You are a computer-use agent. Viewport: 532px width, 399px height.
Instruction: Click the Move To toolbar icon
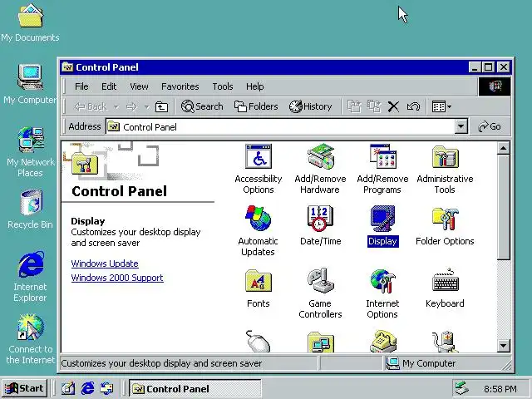pos(354,106)
